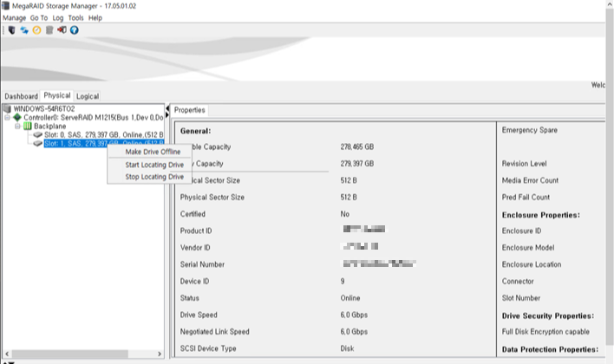
Task: Click the green Backplane icon
Action: 28,126
